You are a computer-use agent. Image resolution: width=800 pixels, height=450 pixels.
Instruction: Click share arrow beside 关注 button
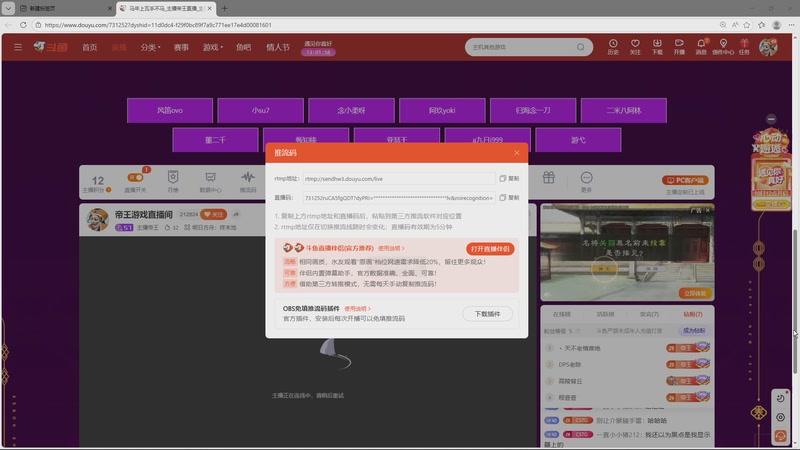click(x=236, y=214)
